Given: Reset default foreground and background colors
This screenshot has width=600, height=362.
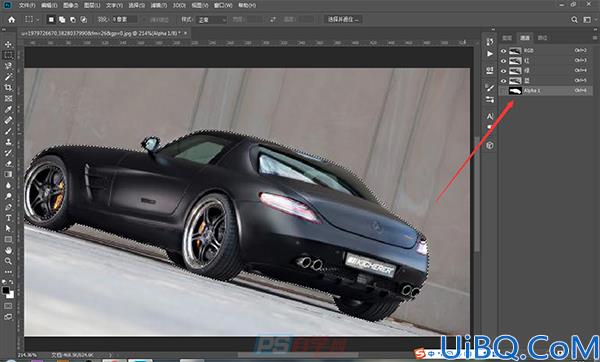Looking at the screenshot, I should [5, 282].
